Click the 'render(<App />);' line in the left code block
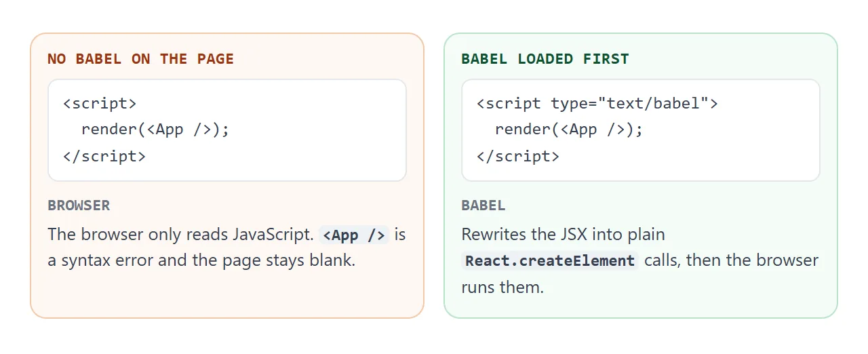Viewport: 868px width, 354px height. [x=155, y=130]
